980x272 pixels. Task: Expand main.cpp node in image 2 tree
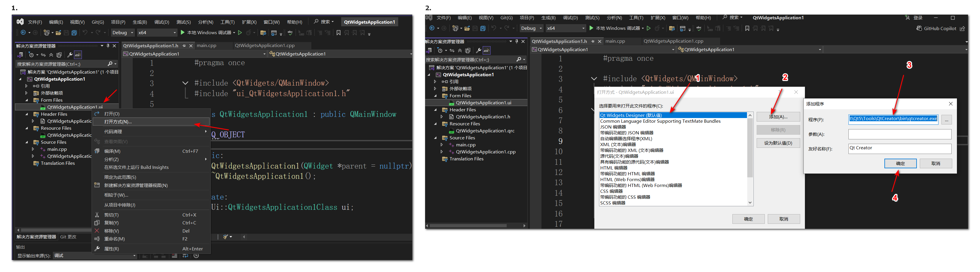point(442,145)
